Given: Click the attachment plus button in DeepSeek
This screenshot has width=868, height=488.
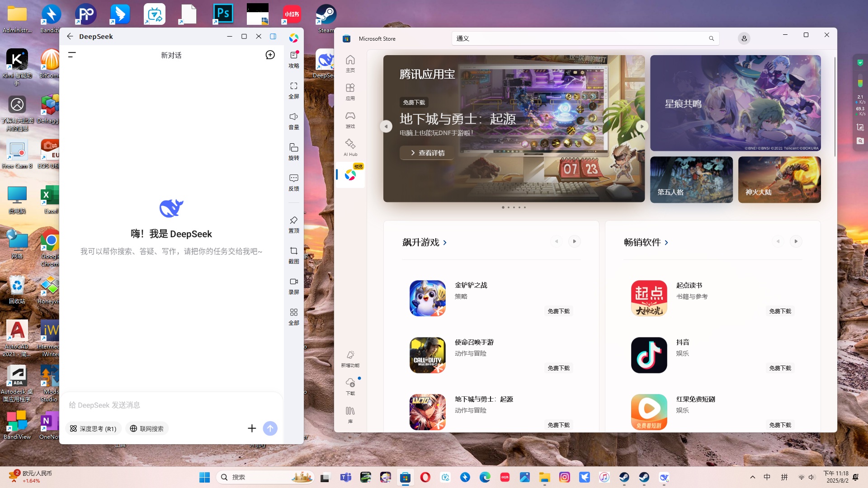Looking at the screenshot, I should click(x=252, y=428).
